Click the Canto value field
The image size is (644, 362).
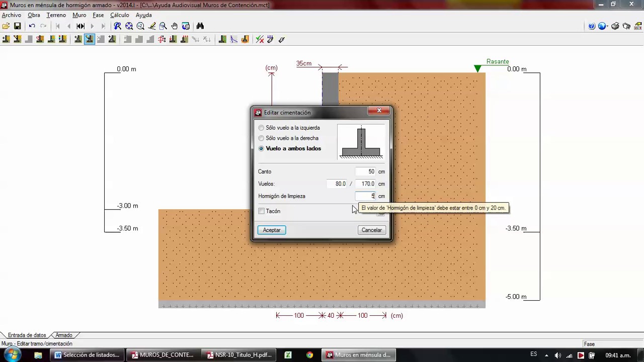coord(365,171)
